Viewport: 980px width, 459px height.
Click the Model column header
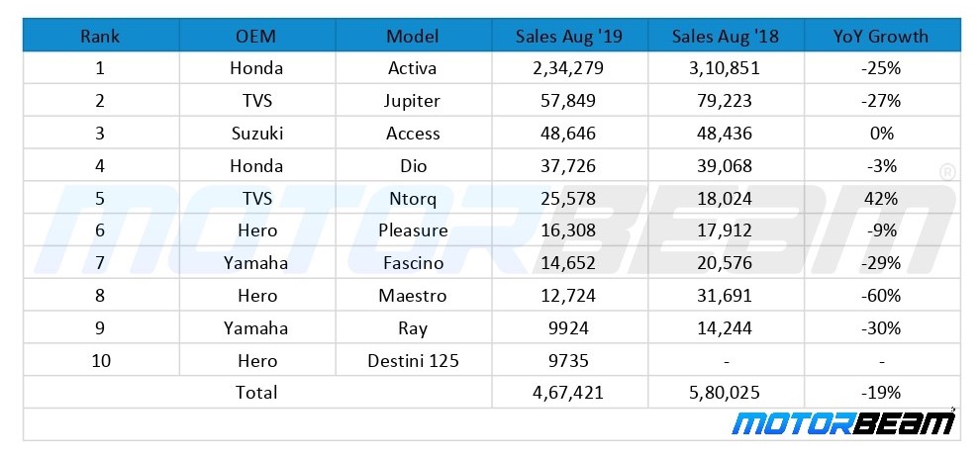(x=413, y=37)
